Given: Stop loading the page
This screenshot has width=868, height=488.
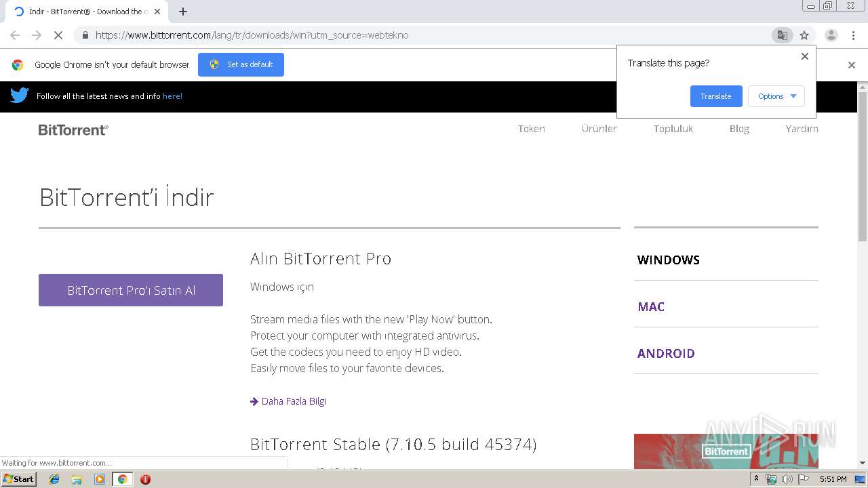Looking at the screenshot, I should click(x=58, y=35).
